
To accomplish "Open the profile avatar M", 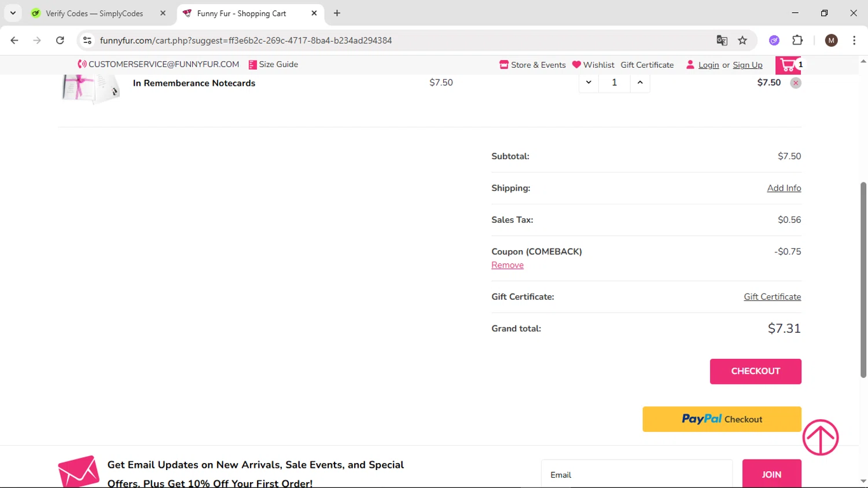I will 832,41.
